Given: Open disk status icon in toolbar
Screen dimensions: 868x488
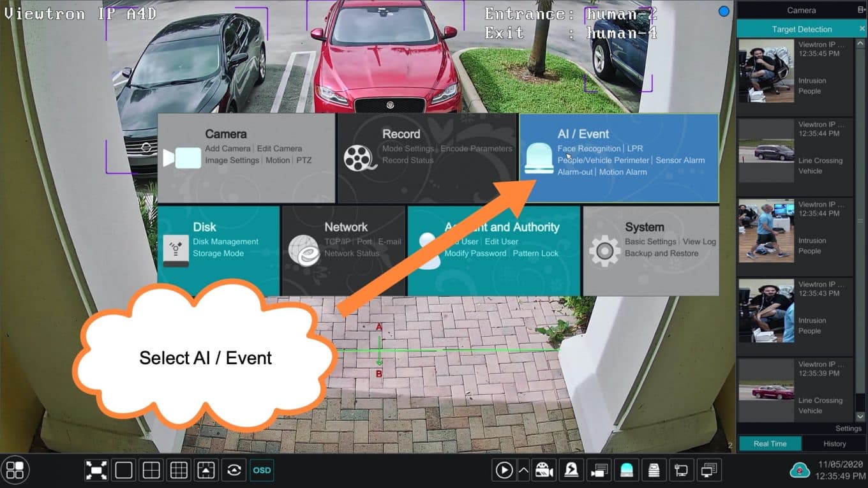Looking at the screenshot, I should [x=654, y=470].
